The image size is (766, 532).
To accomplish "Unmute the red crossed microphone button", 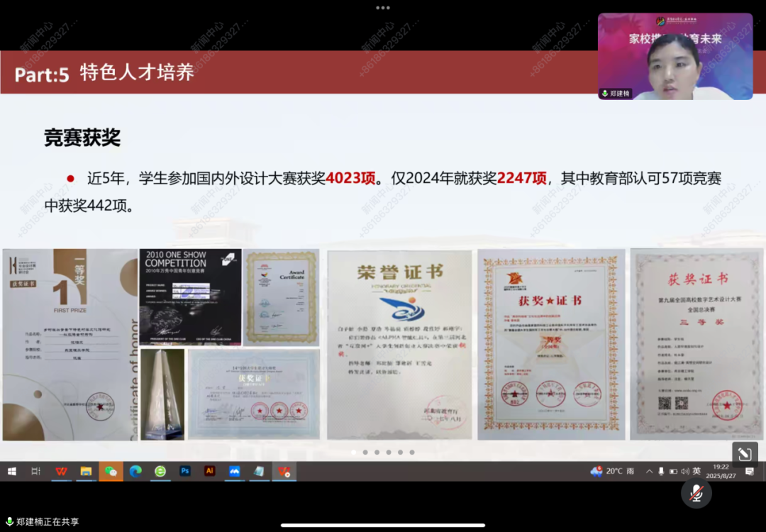I will click(696, 493).
